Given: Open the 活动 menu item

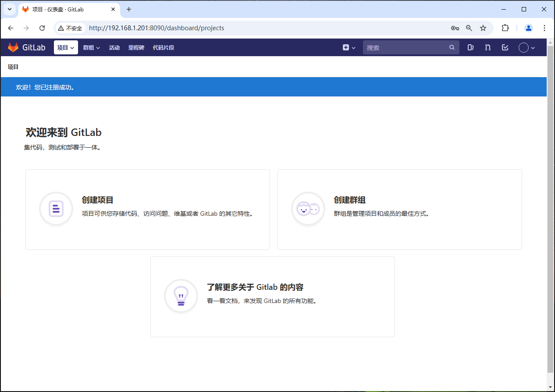Looking at the screenshot, I should 114,47.
